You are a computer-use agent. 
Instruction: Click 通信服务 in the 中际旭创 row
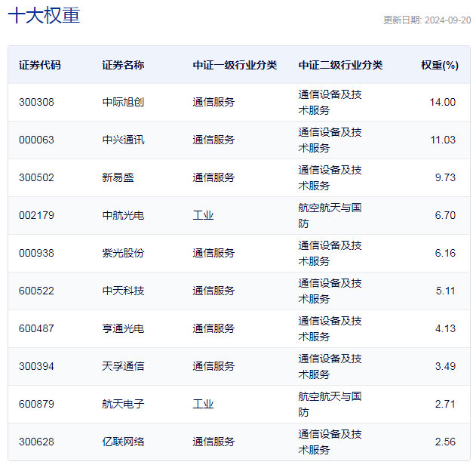(213, 102)
